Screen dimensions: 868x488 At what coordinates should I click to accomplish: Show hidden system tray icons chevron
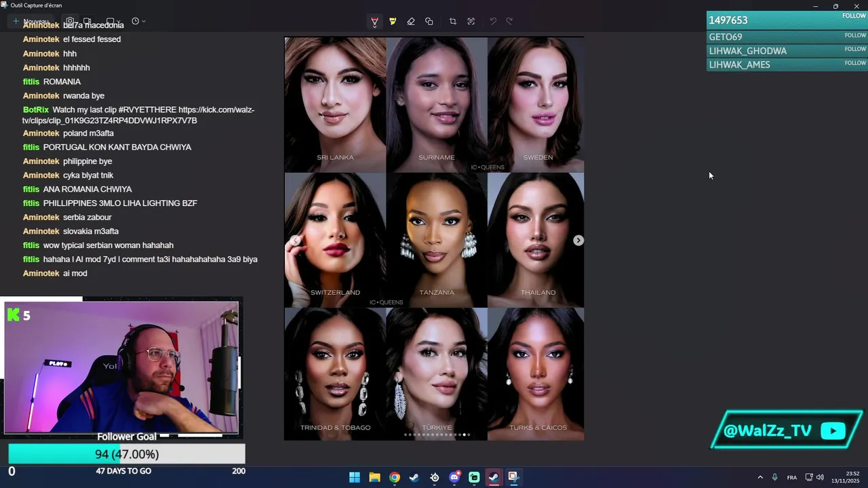tap(760, 477)
